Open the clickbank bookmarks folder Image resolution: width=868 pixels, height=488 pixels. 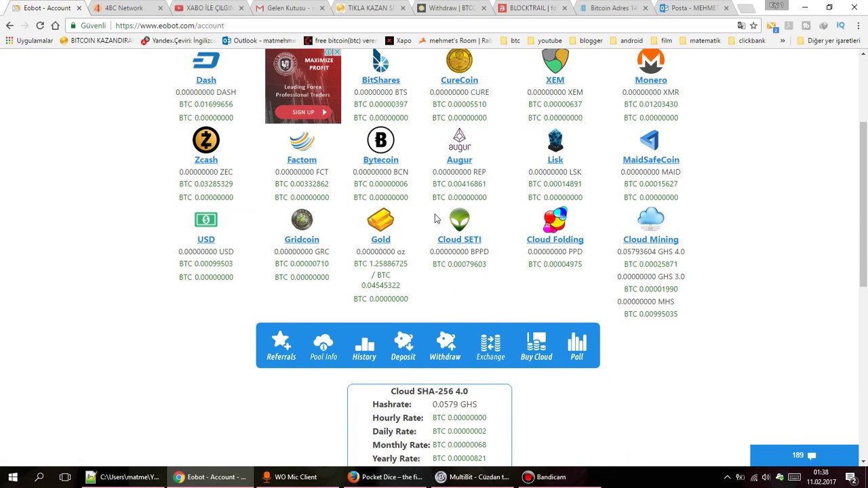[747, 41]
